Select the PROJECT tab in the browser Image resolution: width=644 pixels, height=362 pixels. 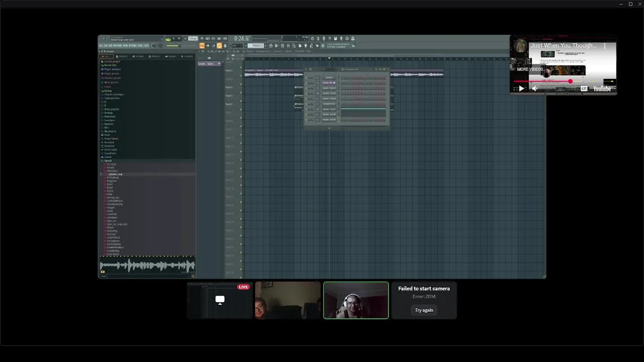click(x=122, y=56)
